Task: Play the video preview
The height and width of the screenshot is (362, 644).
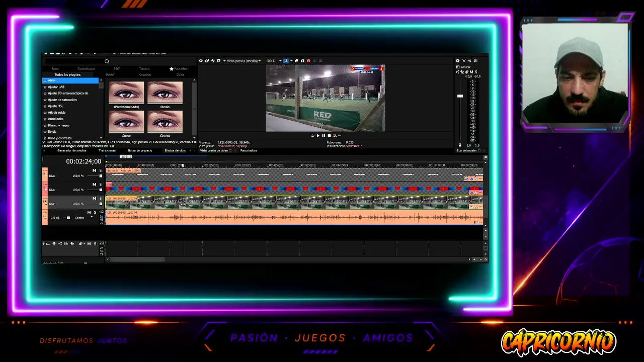Action: [318, 136]
